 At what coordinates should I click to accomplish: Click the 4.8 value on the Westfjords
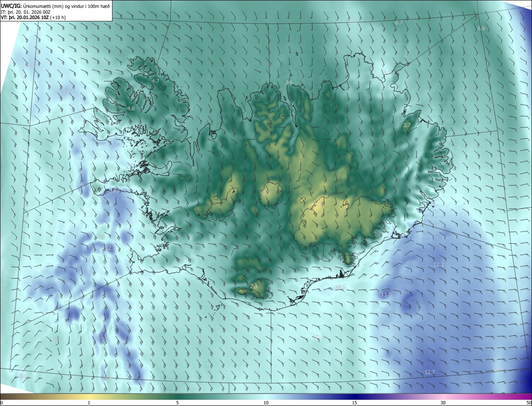[131, 108]
